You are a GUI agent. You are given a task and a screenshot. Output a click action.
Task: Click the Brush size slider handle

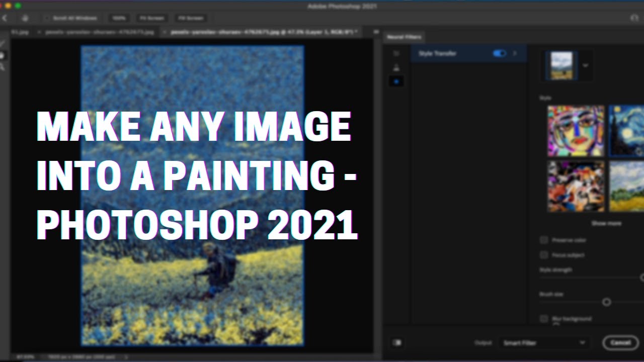click(606, 302)
